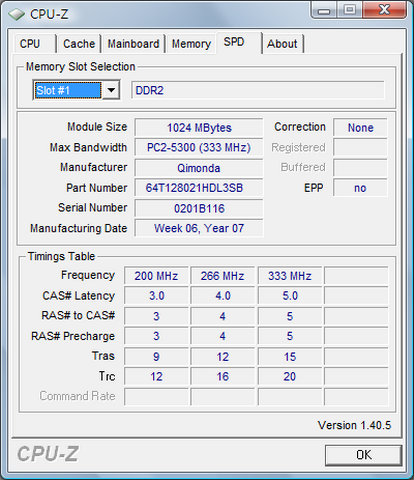Click the Tras value 9 cell
This screenshot has width=414, height=480.
(156, 357)
